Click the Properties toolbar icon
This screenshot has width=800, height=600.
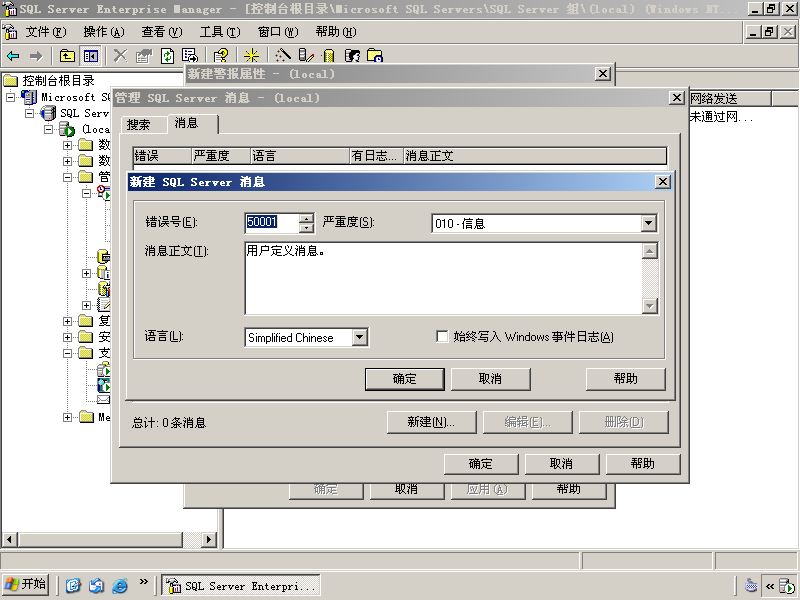pyautogui.click(x=144, y=56)
